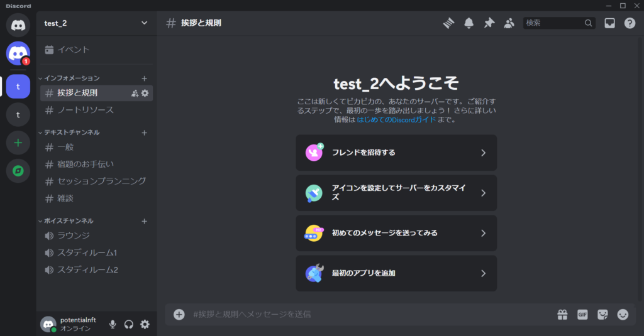Open pinned messages with the pin icon
The width and height of the screenshot is (644, 336).
[489, 23]
